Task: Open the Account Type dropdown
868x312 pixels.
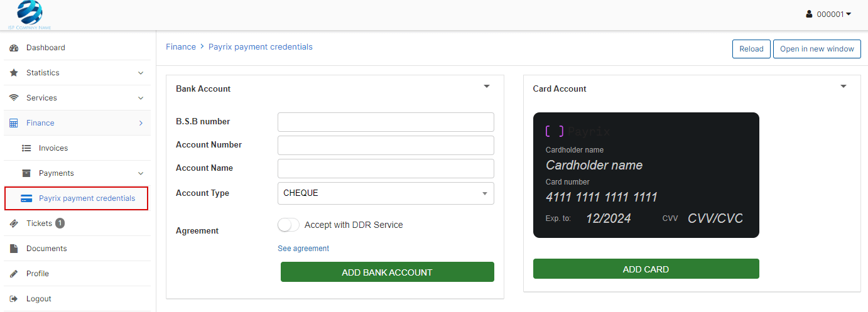Action: point(386,193)
